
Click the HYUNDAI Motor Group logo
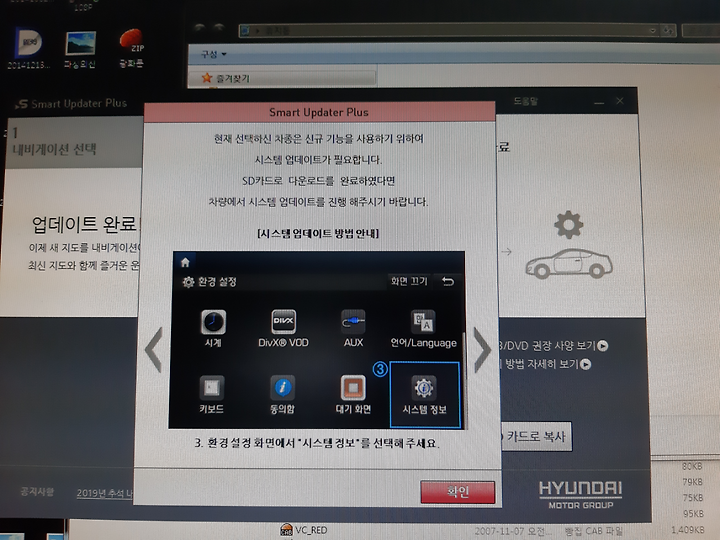point(580,495)
